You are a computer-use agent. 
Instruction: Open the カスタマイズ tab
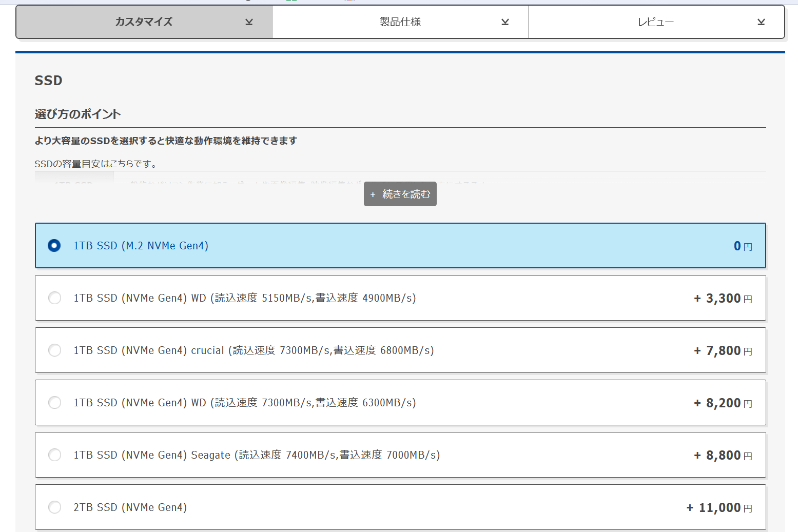144,22
